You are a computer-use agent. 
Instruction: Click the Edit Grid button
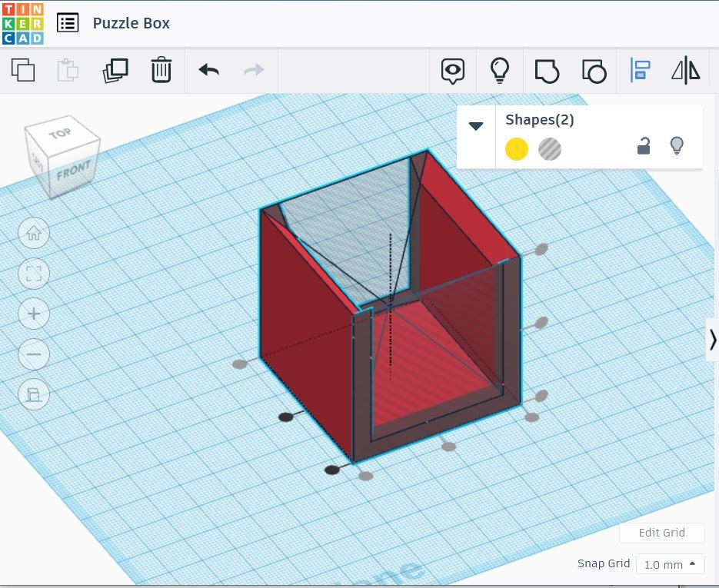coord(661,533)
